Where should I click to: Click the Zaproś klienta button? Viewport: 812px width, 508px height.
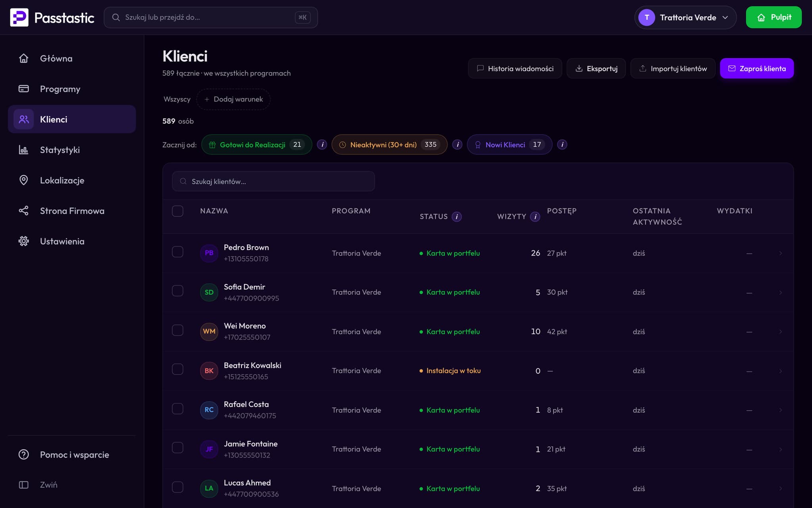click(756, 68)
